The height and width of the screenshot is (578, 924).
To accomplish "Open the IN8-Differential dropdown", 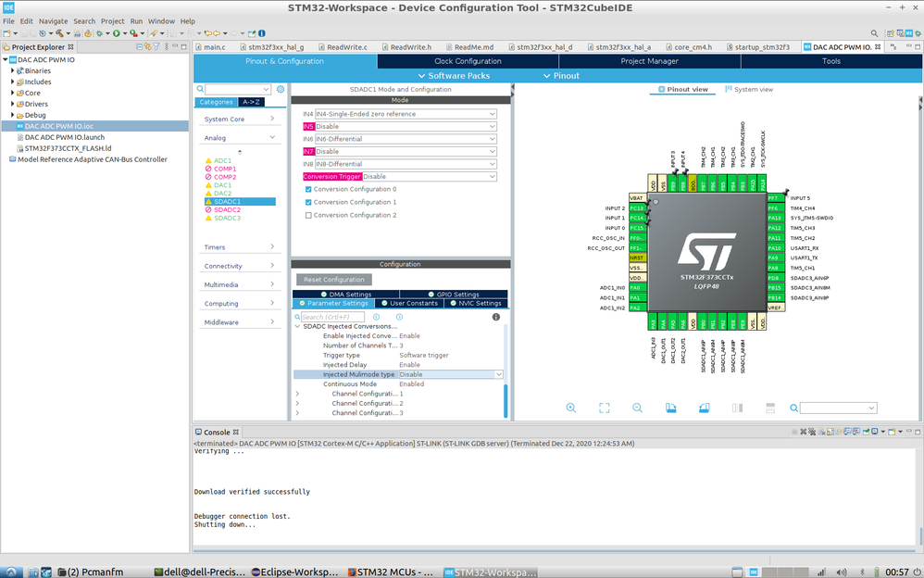I will coord(406,164).
